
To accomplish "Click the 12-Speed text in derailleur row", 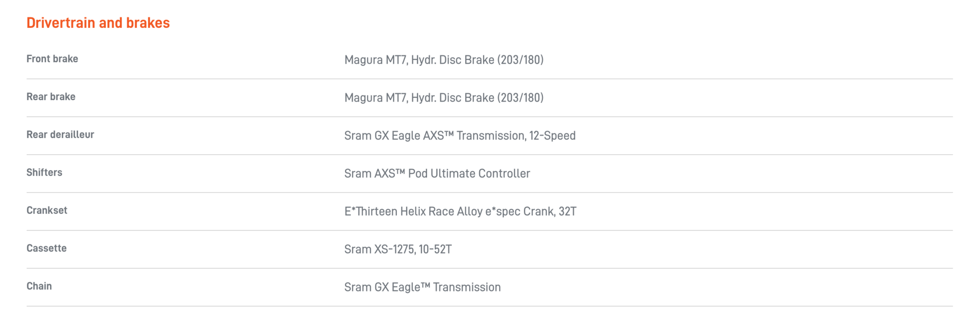I will (552, 136).
